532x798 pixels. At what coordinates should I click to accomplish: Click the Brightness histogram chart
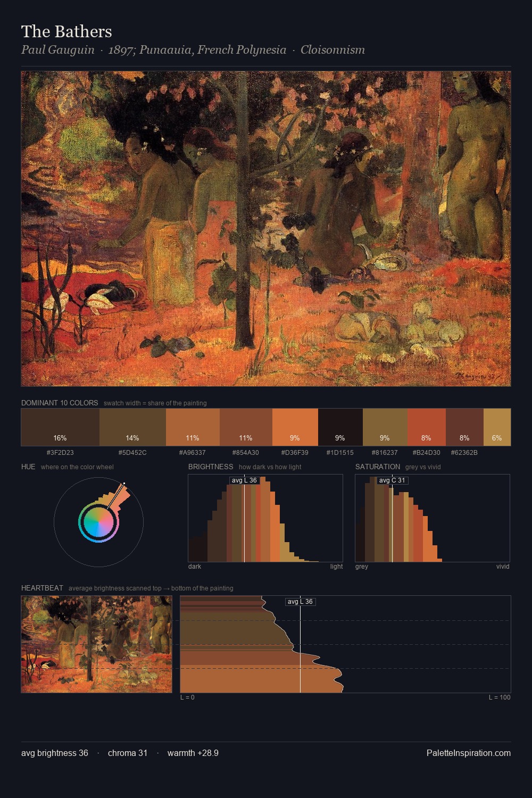[x=265, y=518]
